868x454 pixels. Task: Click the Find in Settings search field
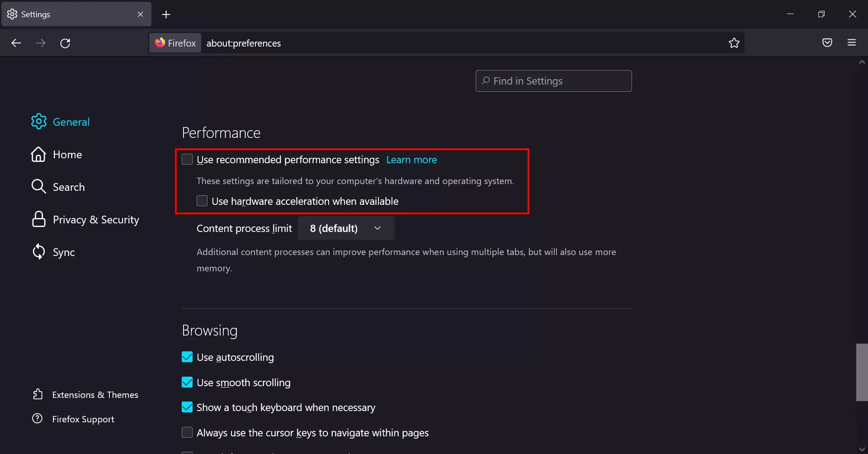tap(553, 81)
